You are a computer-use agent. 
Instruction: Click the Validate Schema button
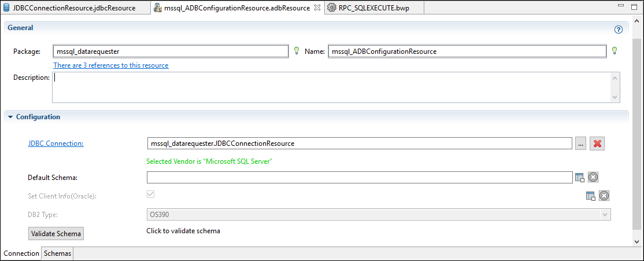tap(56, 233)
